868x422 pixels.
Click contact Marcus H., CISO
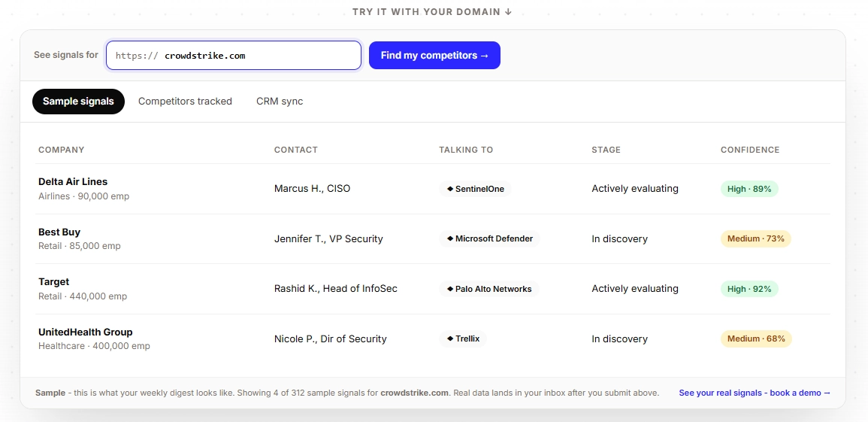click(x=312, y=189)
